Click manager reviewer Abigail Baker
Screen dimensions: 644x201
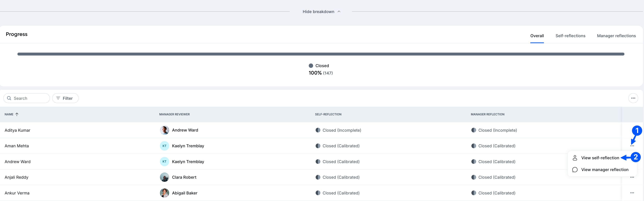[x=185, y=193]
